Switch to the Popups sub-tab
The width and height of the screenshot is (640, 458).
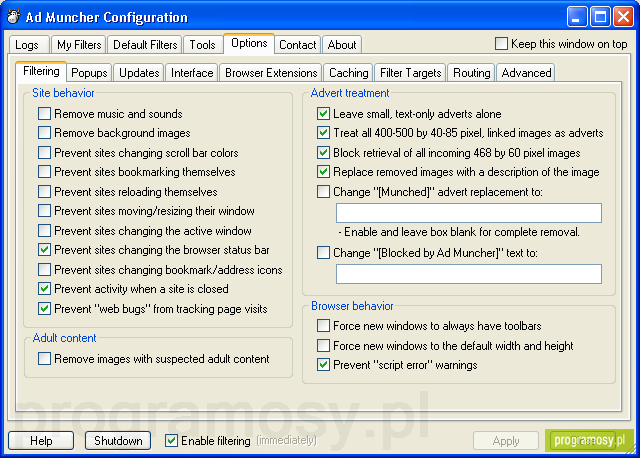click(x=89, y=73)
